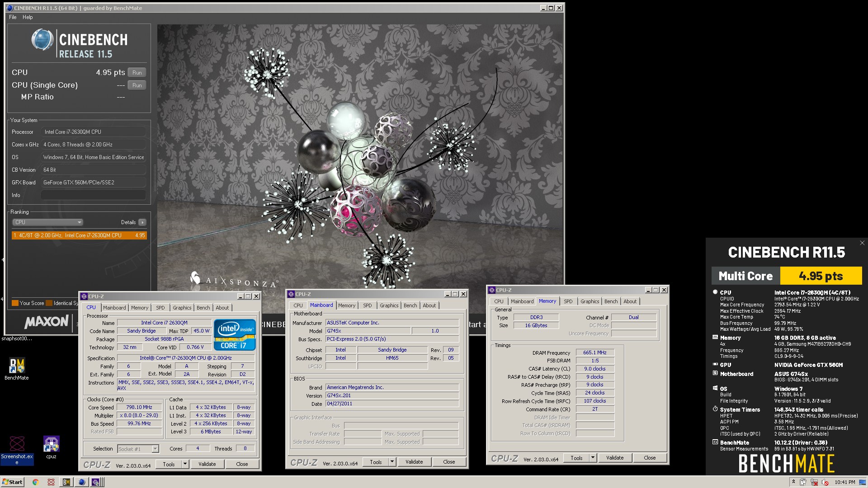
Task: Open Chrome from the taskbar
Action: coord(36,482)
